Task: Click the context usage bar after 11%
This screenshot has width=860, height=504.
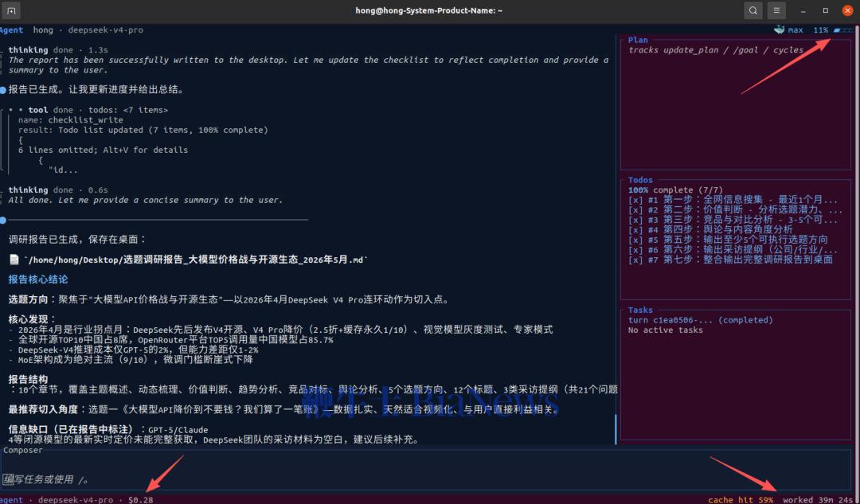Action: [843, 30]
